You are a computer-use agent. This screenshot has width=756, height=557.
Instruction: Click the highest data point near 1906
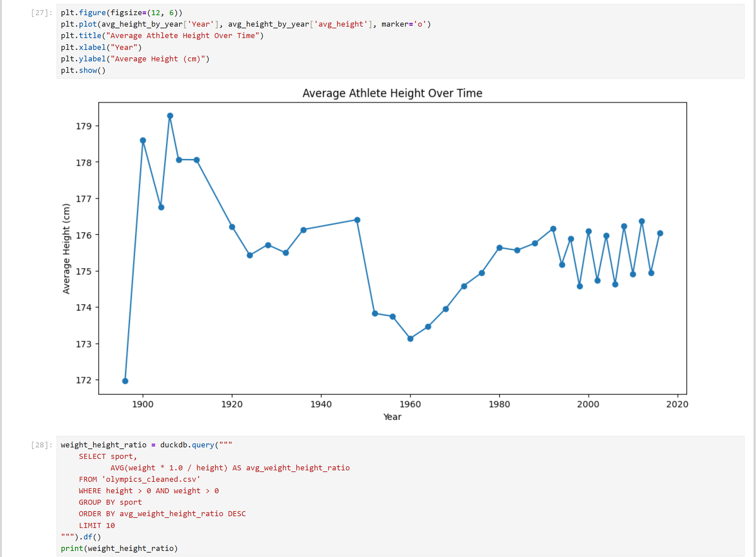[170, 116]
